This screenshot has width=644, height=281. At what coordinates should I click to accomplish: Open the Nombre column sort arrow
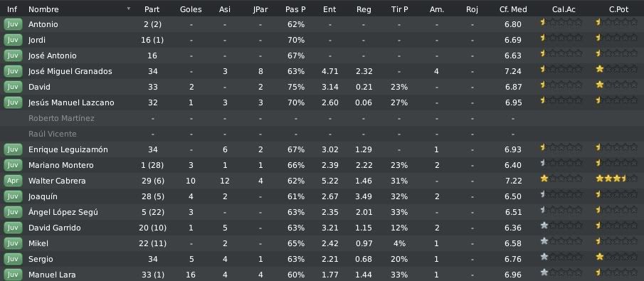tap(129, 9)
